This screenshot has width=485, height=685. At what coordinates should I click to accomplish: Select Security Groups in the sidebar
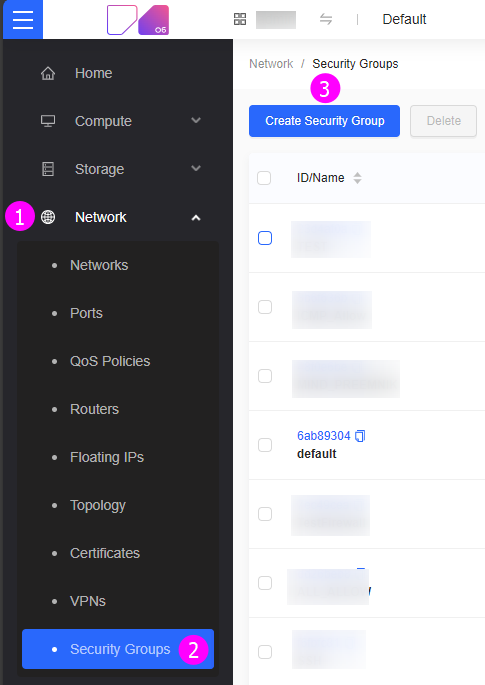coord(118,649)
